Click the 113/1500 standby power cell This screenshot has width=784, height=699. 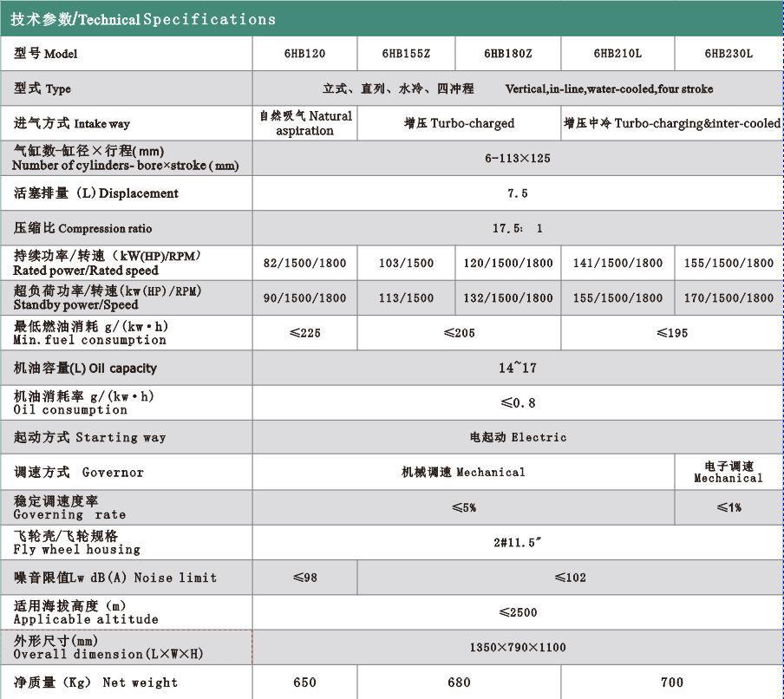[406, 297]
